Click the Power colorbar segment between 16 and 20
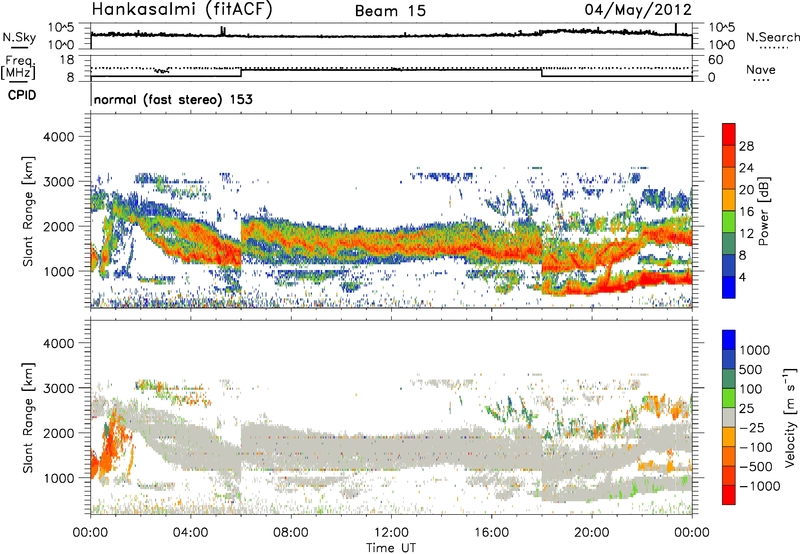Screen dimensions: 800x554 729,199
